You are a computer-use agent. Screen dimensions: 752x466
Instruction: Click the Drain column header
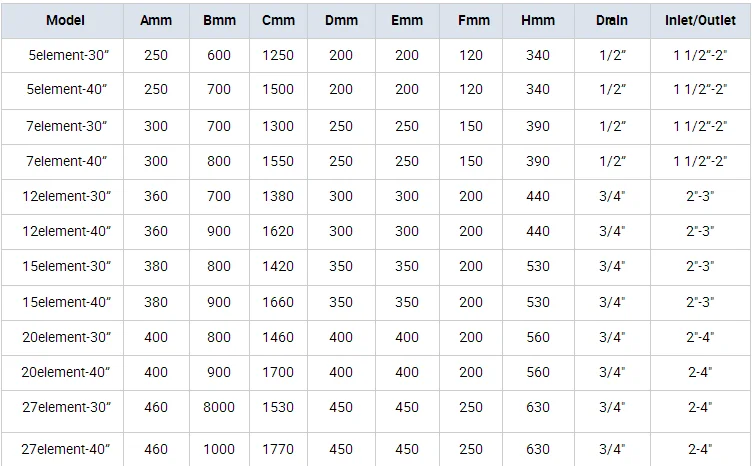612,20
